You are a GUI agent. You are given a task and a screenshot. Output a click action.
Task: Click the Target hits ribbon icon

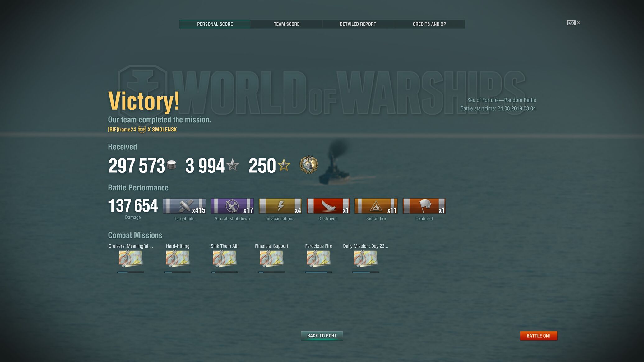tap(184, 206)
